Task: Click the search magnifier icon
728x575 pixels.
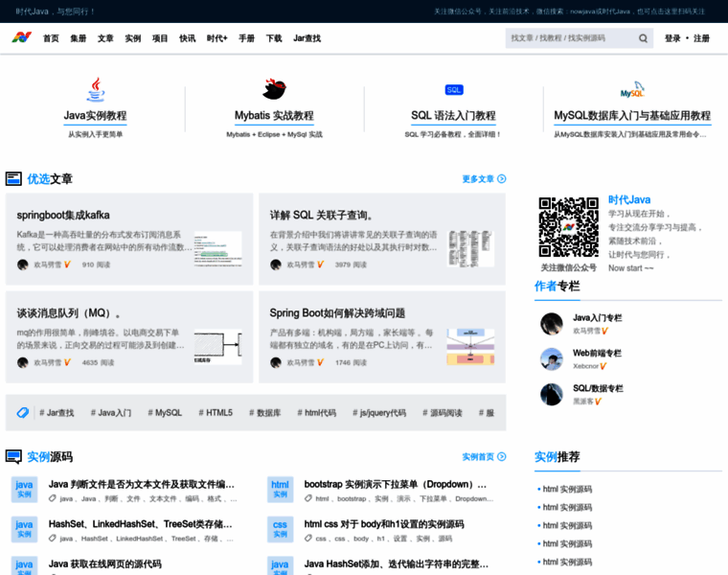Action: [x=643, y=38]
